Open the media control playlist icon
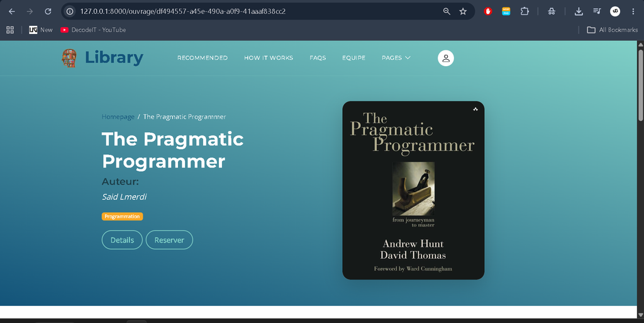 pyautogui.click(x=597, y=11)
